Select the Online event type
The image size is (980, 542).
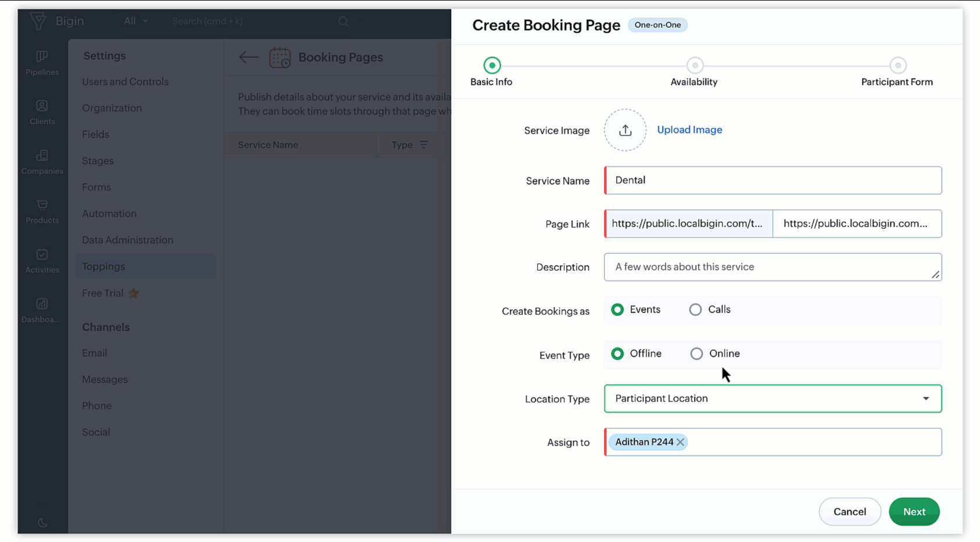(696, 354)
